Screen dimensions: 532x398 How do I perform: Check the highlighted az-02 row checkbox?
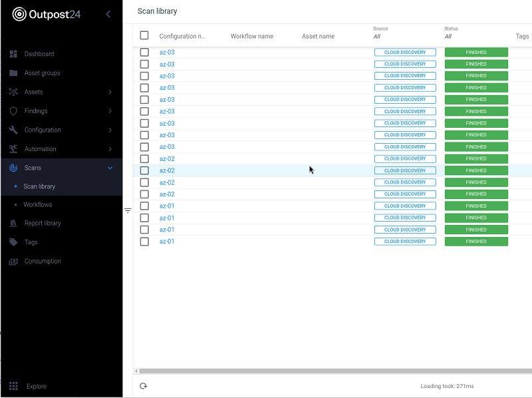(144, 170)
